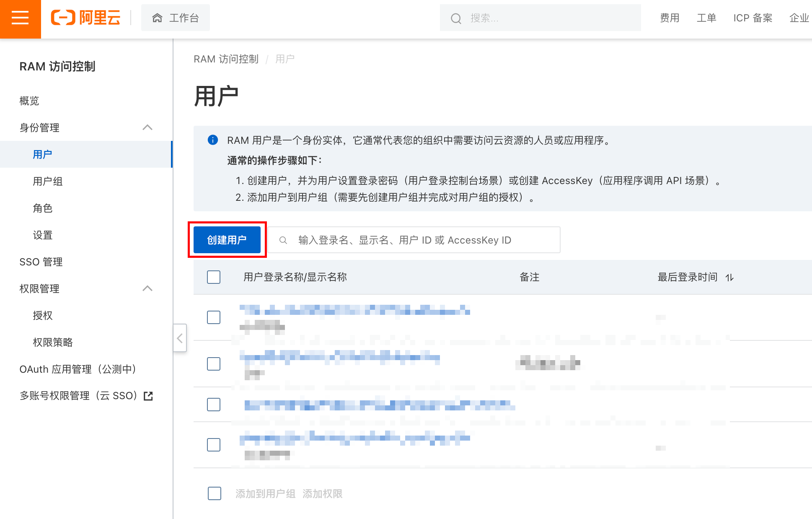Click the blue info icon in banner
The height and width of the screenshot is (519, 812).
coord(213,140)
